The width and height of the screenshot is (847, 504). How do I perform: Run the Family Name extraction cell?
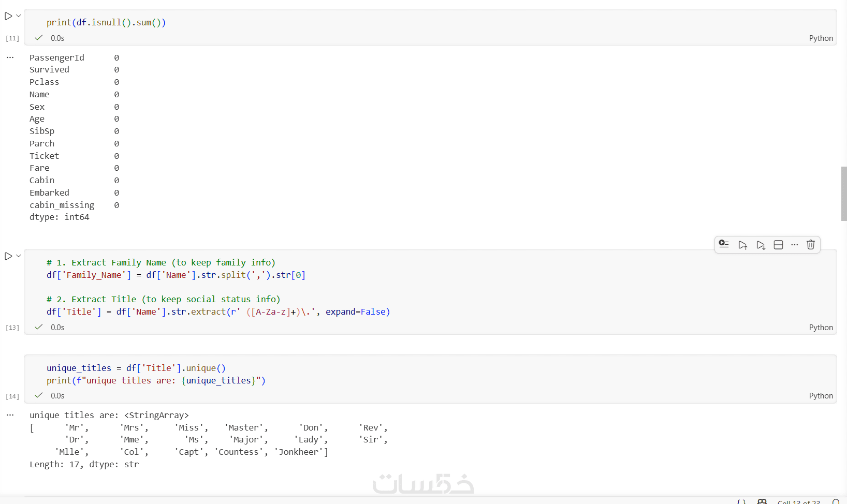pos(8,256)
